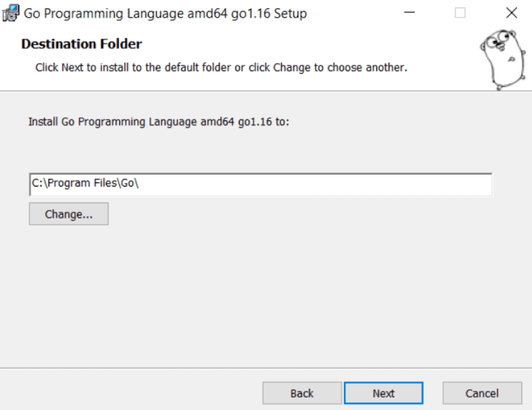Image resolution: width=532 pixels, height=410 pixels.
Task: Close the installer window
Action: coord(511,13)
